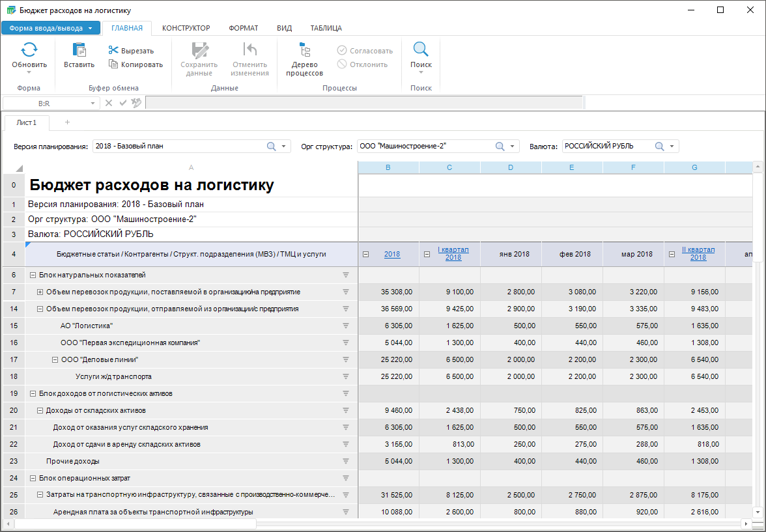Screen dimensions: 766x532
Task: Open filter icon on АО "Логистика" row
Action: pos(346,326)
